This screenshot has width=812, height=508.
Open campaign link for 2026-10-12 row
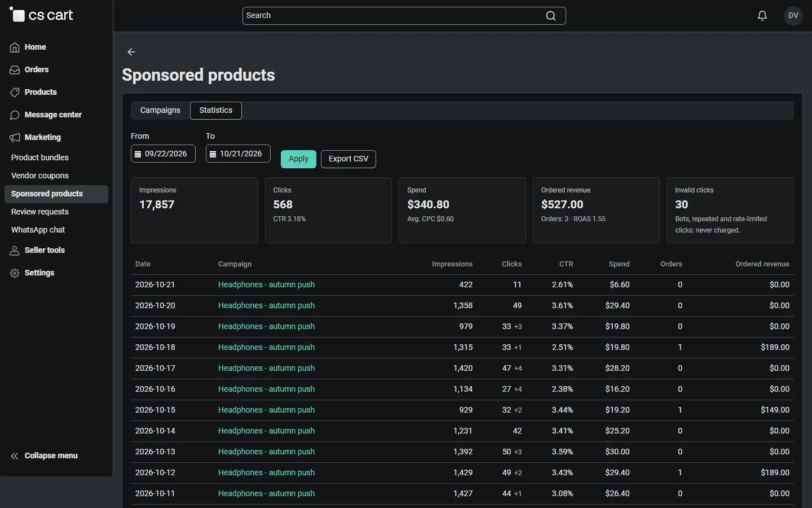tap(266, 472)
